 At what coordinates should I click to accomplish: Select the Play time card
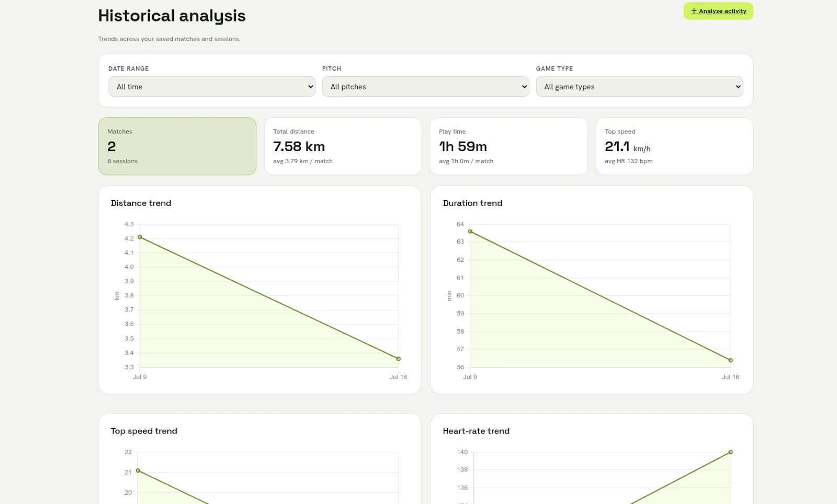pyautogui.click(x=509, y=146)
